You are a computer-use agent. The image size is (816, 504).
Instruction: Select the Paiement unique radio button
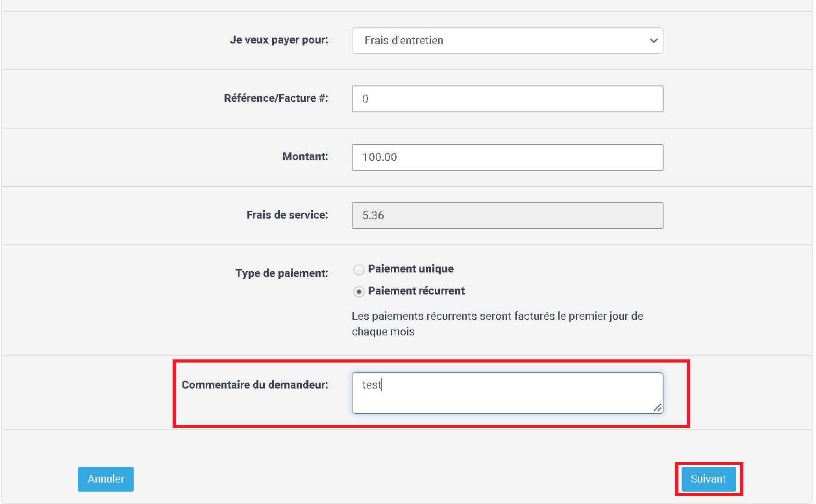(x=359, y=270)
